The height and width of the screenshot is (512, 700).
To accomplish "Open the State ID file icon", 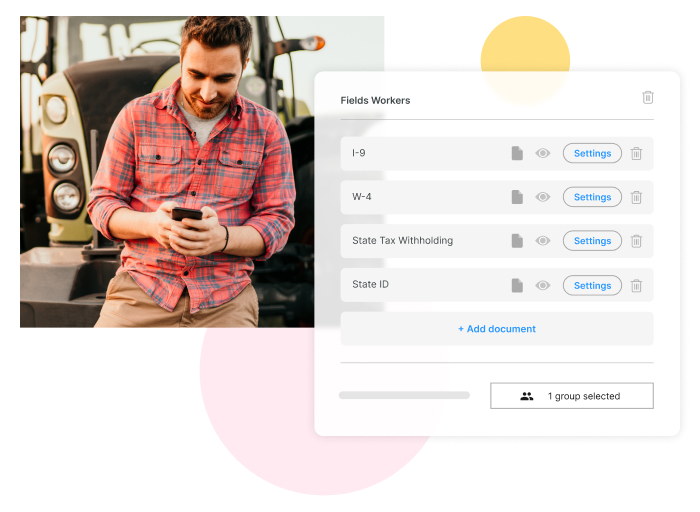I will 517,285.
